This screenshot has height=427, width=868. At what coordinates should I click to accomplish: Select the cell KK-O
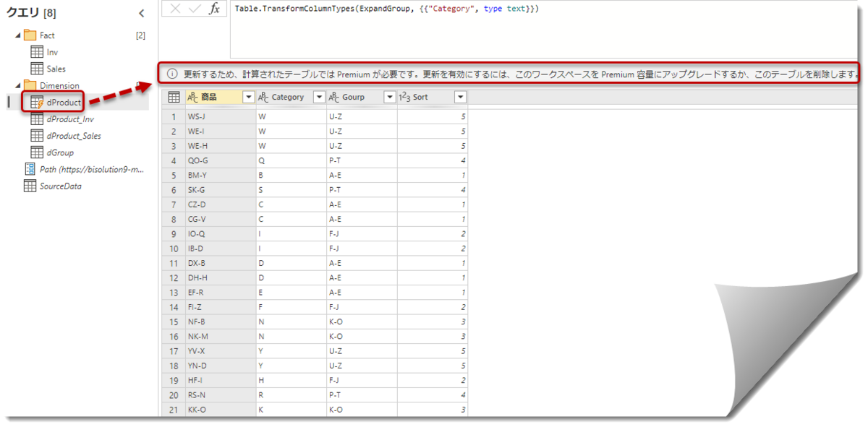pyautogui.click(x=220, y=410)
